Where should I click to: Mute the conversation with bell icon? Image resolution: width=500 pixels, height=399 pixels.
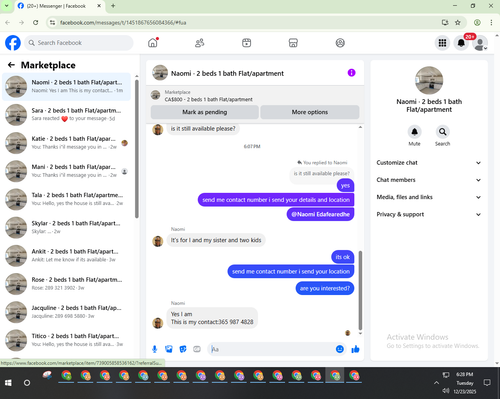pyautogui.click(x=414, y=132)
